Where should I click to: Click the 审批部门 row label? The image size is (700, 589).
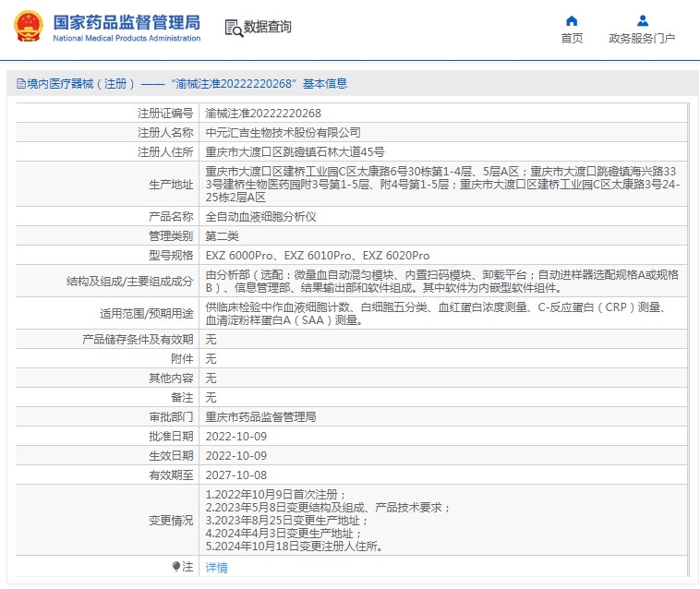click(x=171, y=417)
